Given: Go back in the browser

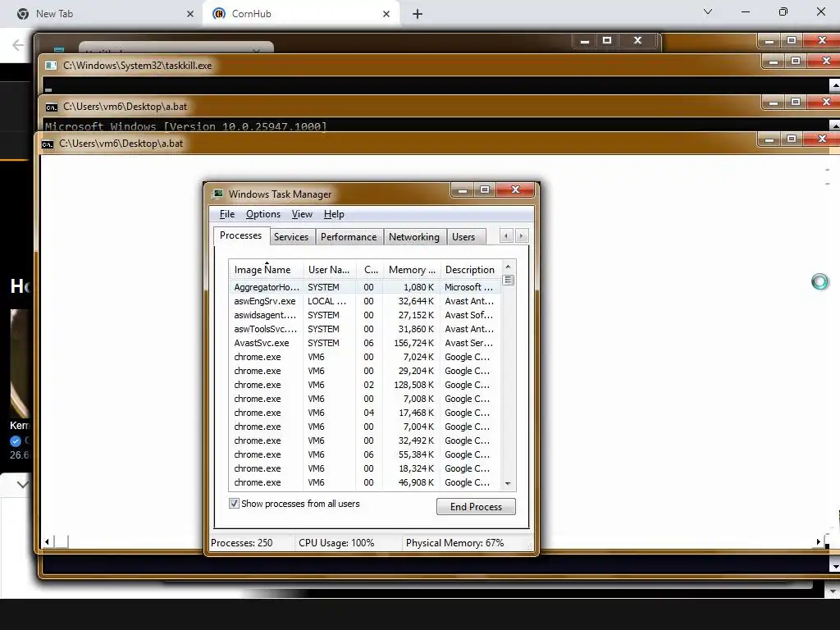Looking at the screenshot, I should point(18,45).
